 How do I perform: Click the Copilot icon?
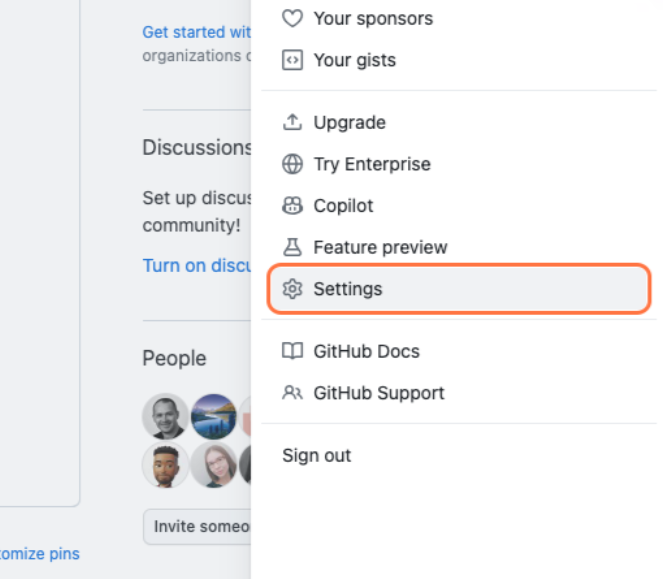[x=292, y=206]
